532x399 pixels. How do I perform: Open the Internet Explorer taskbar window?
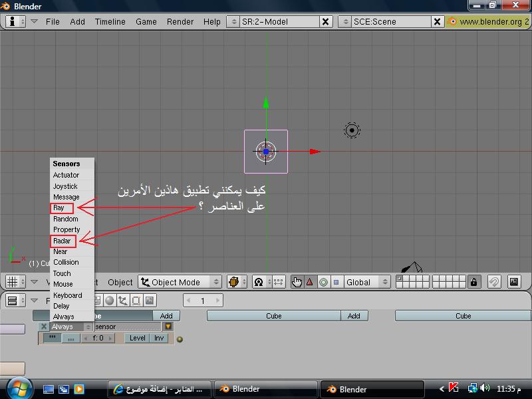click(x=160, y=389)
